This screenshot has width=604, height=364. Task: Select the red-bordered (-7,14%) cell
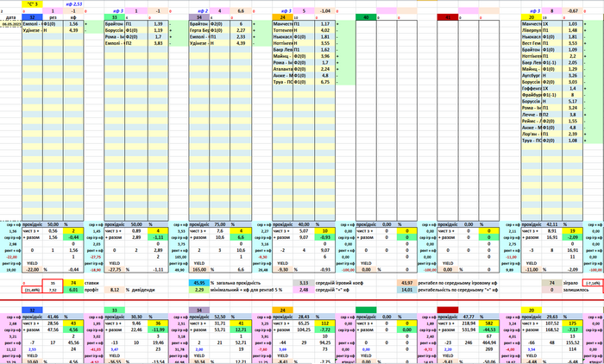point(593,283)
